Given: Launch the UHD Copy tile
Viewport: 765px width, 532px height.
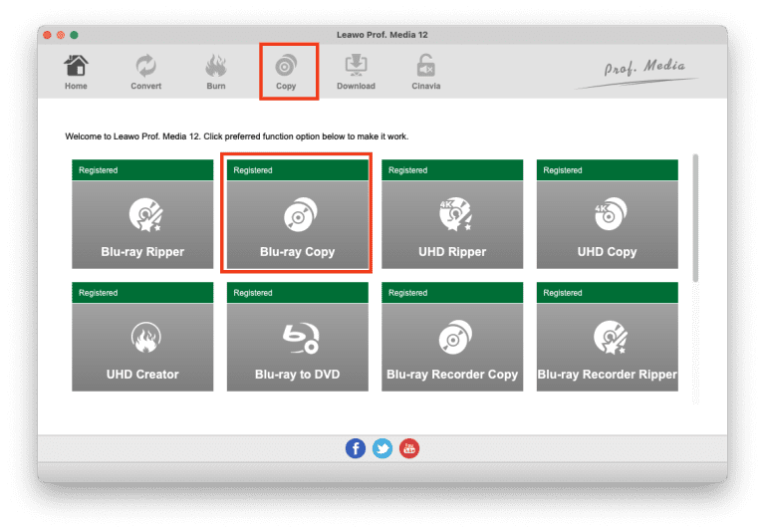Looking at the screenshot, I should pos(607,214).
